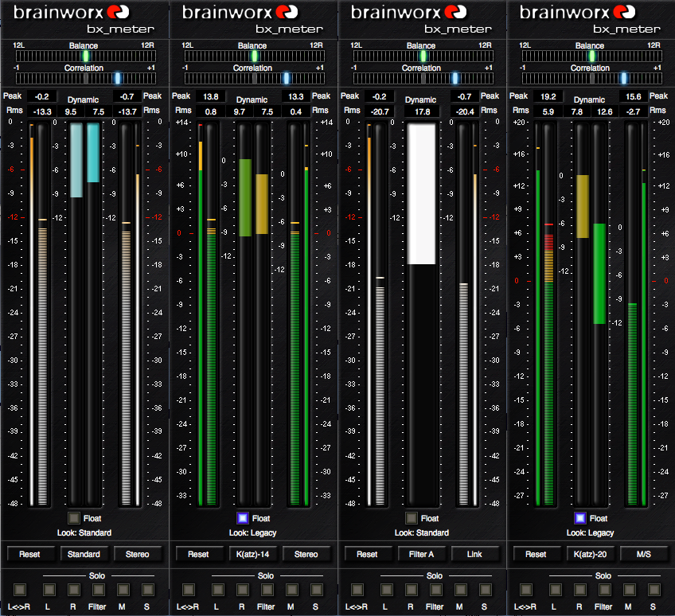This screenshot has width=675, height=616.
Task: Solo S channel in K(atz)-20 meter
Action: (654, 590)
